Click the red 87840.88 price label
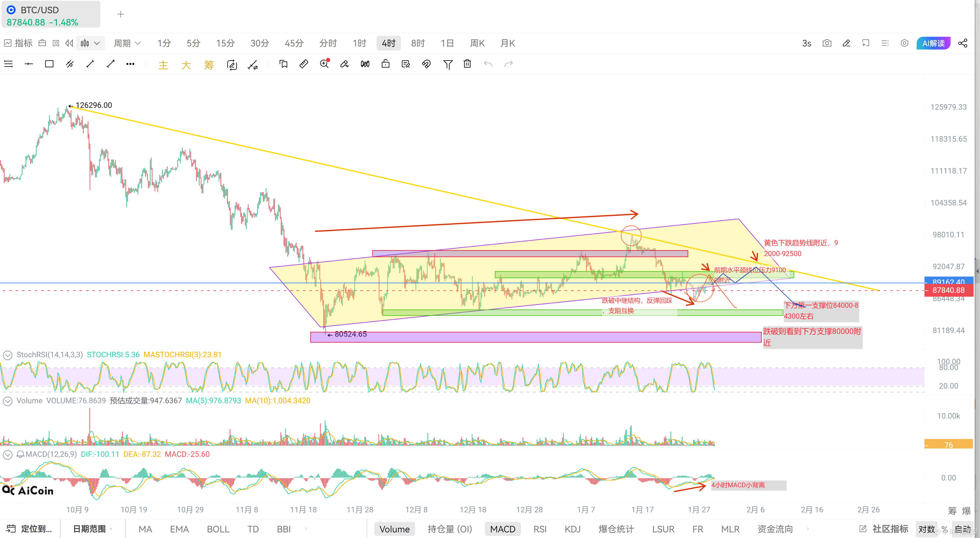 click(948, 290)
